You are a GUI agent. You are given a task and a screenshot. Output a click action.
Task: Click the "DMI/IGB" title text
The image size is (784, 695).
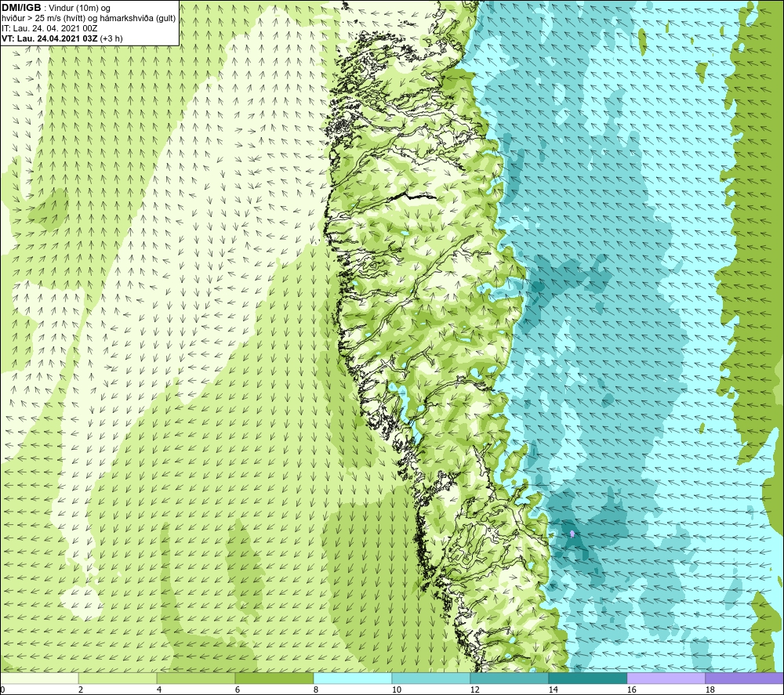pyautogui.click(x=21, y=8)
